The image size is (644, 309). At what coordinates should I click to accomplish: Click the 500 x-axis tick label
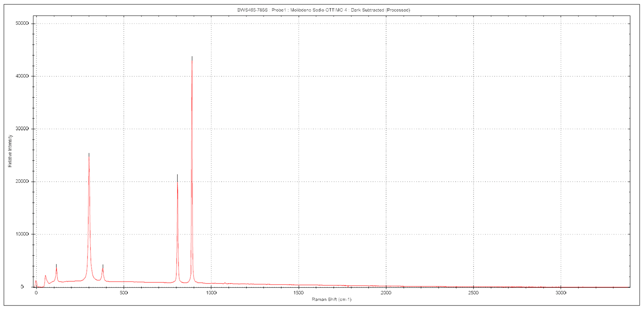[123, 293]
